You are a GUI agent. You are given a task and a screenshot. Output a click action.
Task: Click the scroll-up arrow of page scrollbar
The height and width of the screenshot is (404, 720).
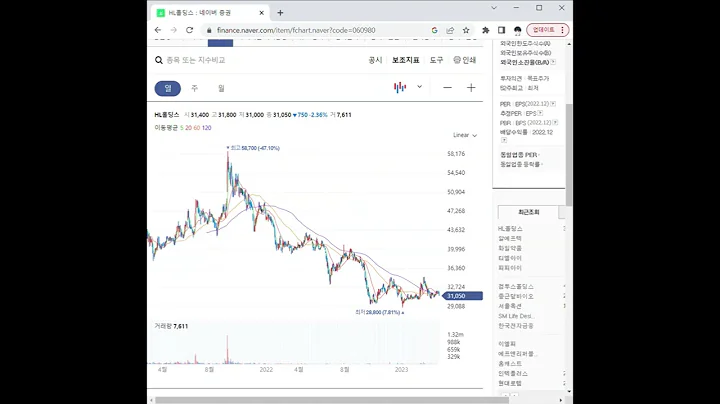tap(569, 44)
